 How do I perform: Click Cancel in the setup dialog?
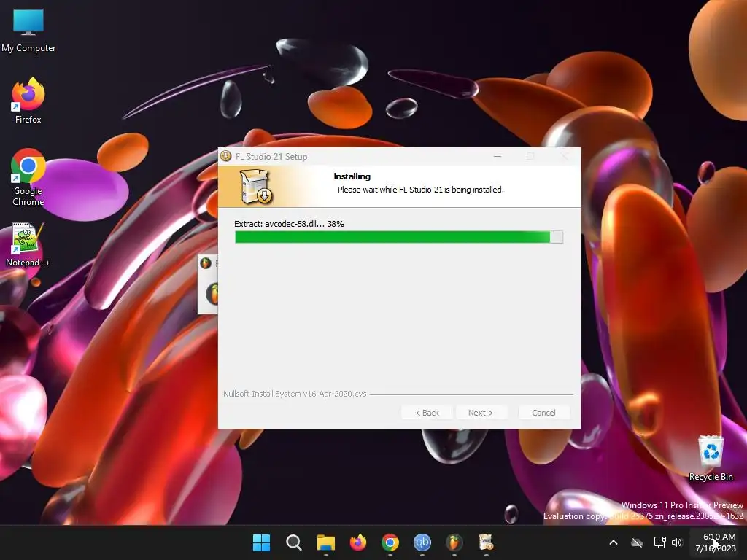tap(543, 413)
